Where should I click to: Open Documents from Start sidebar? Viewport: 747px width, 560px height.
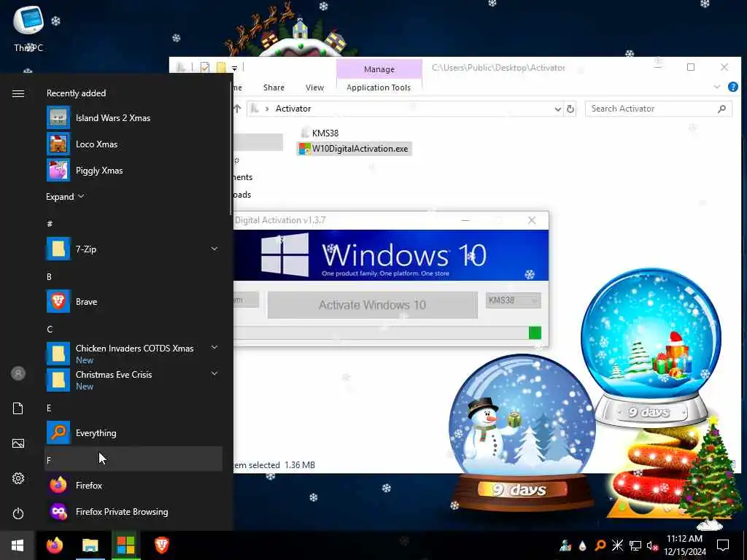click(18, 408)
